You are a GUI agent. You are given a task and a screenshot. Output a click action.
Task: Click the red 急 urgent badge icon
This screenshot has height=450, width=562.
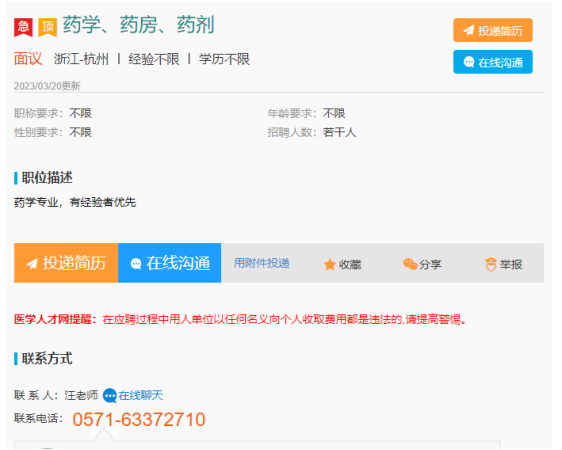pyautogui.click(x=23, y=27)
